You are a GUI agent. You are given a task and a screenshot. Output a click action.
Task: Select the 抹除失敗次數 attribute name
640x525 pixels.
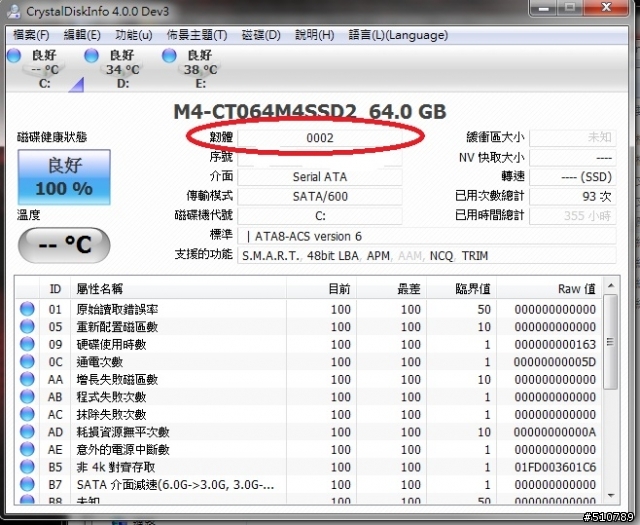pos(111,415)
